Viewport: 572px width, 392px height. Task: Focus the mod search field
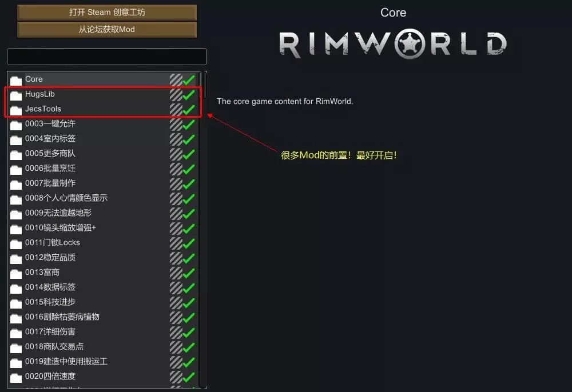tap(107, 57)
